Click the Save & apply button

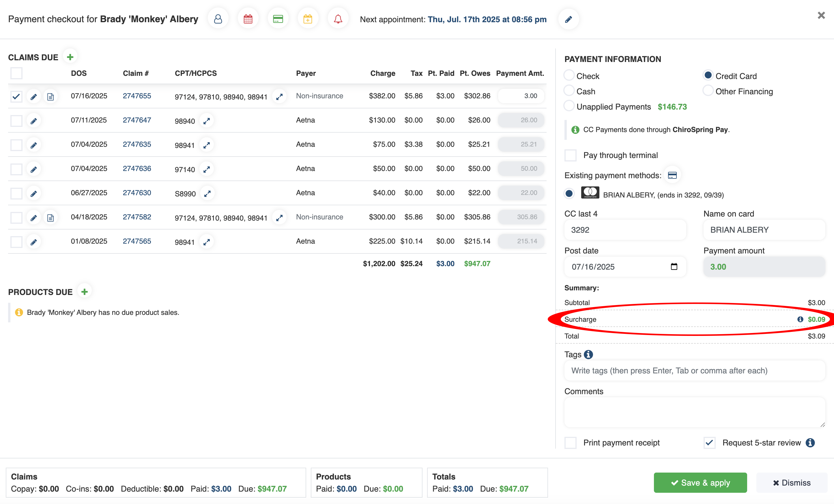click(700, 483)
